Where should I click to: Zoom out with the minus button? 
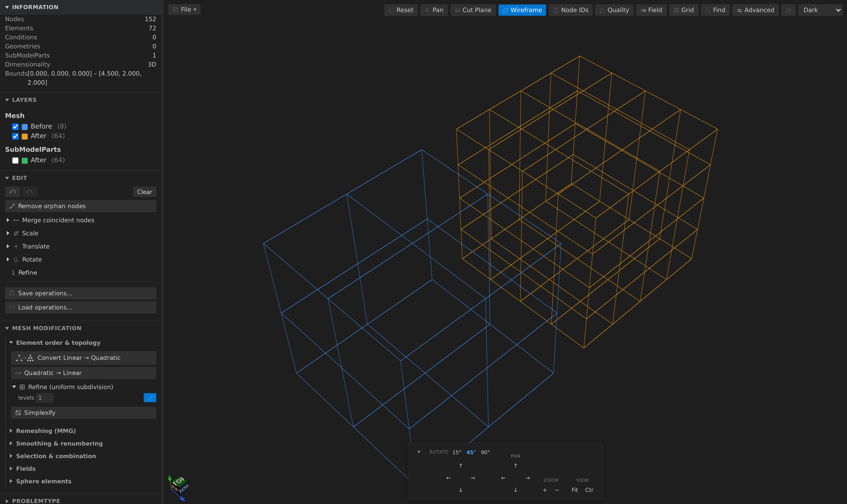(x=557, y=490)
